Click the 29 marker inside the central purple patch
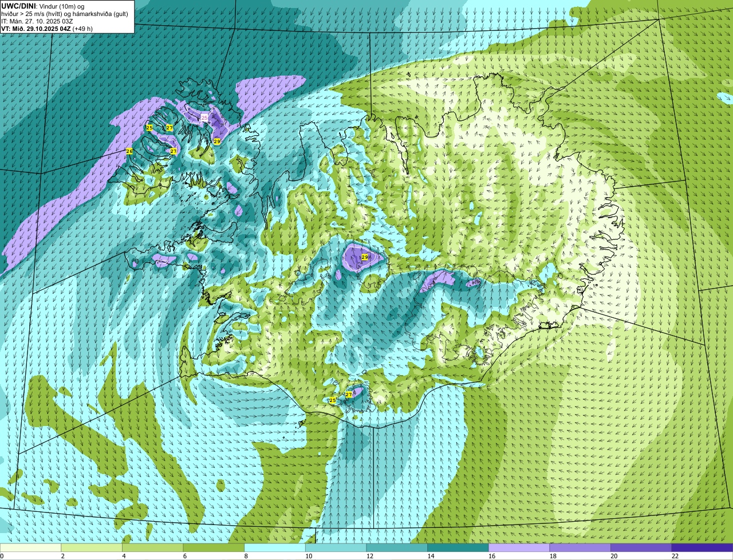 (365, 258)
